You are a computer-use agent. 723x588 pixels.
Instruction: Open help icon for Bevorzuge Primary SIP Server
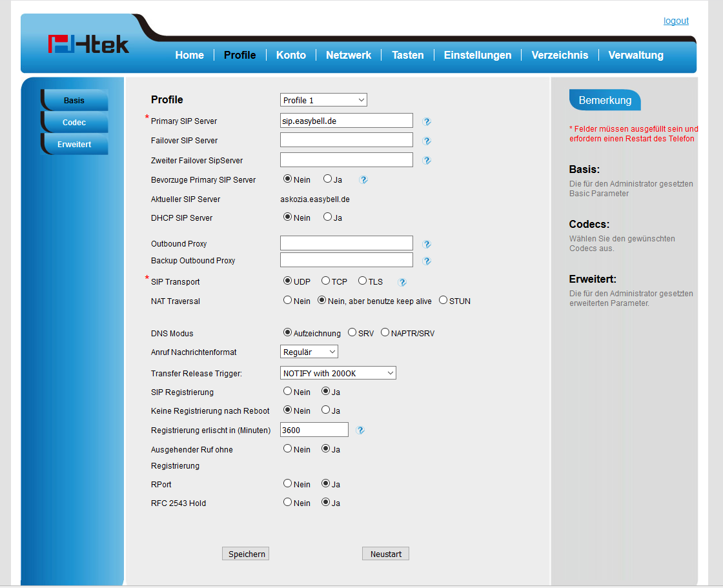point(363,180)
